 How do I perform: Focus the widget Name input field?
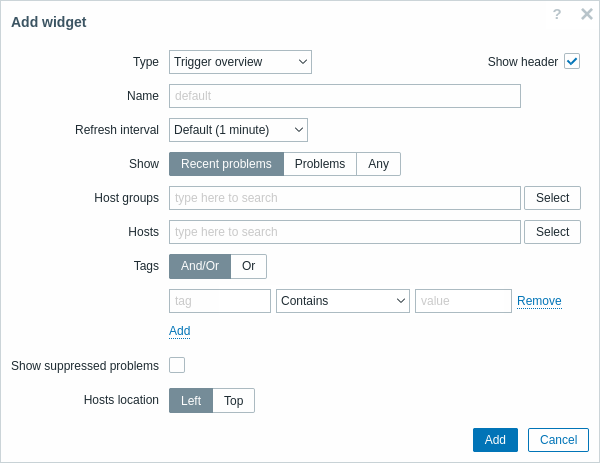(345, 96)
